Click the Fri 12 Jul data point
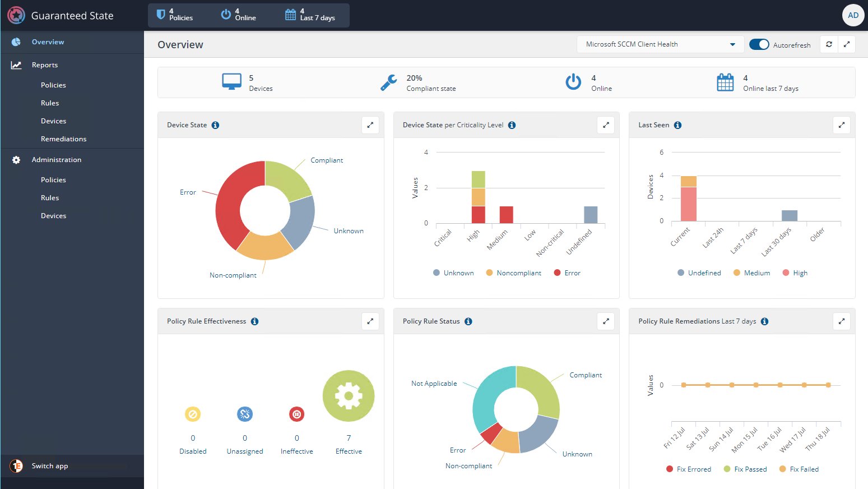The image size is (868, 489). click(684, 385)
